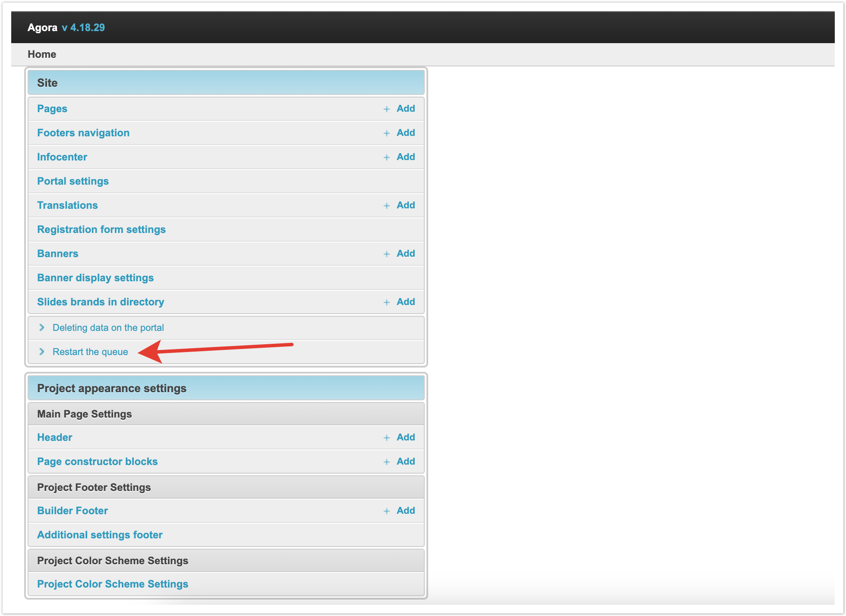Open Portal settings
Image resolution: width=846 pixels, height=616 pixels.
tap(73, 181)
